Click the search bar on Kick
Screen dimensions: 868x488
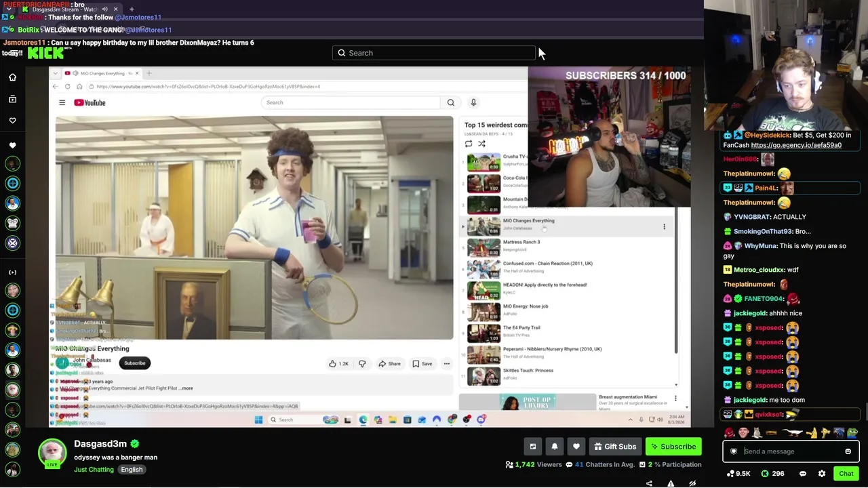click(434, 53)
